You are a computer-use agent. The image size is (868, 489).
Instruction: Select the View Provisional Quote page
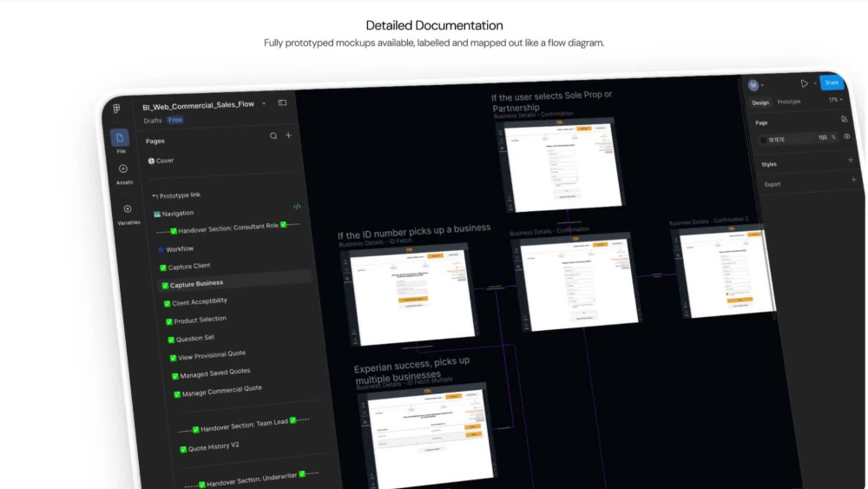207,355
